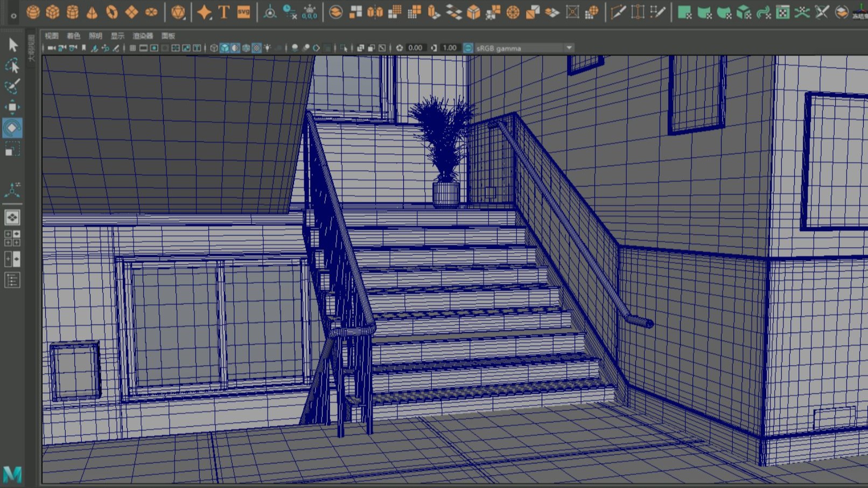Create a polygon sphere from the shelf

(33, 12)
